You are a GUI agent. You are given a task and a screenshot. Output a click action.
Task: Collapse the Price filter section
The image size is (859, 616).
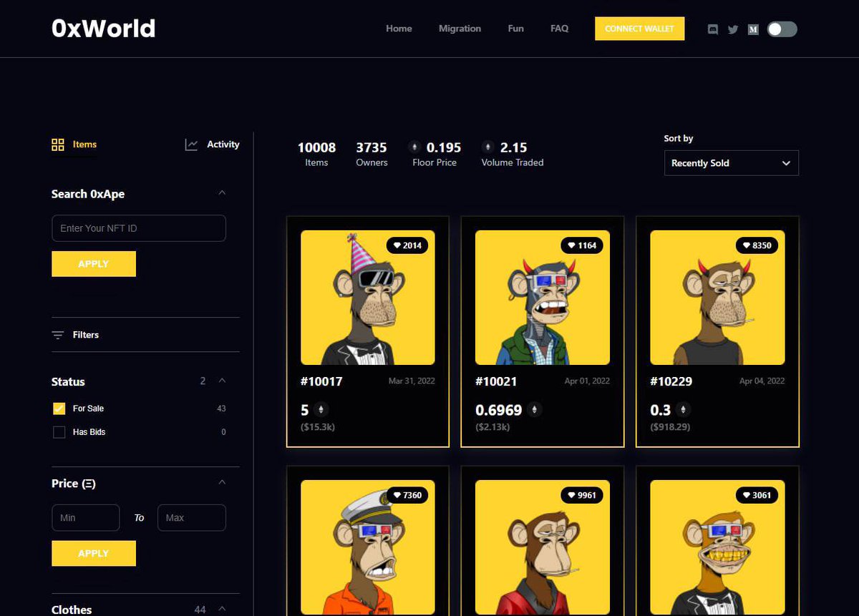click(222, 483)
